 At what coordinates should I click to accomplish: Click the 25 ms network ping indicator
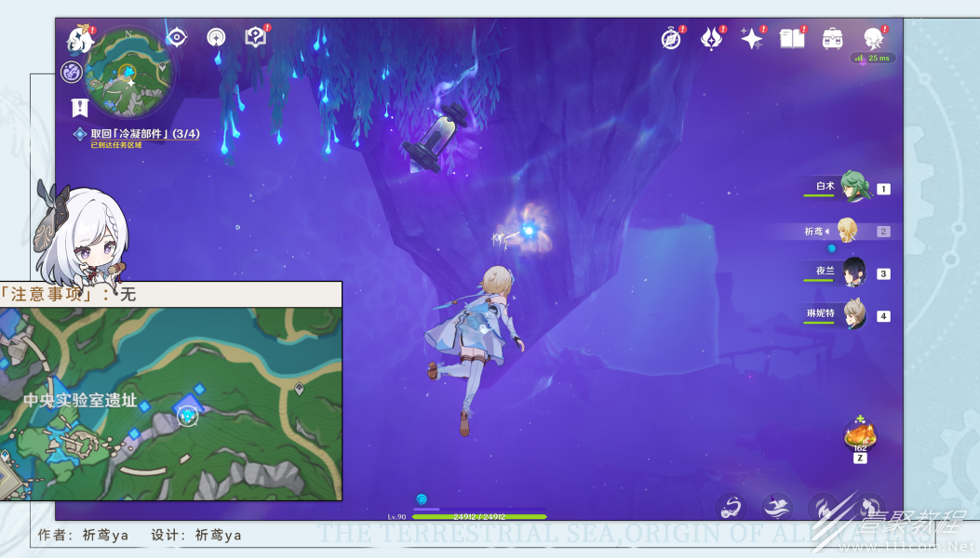(873, 58)
